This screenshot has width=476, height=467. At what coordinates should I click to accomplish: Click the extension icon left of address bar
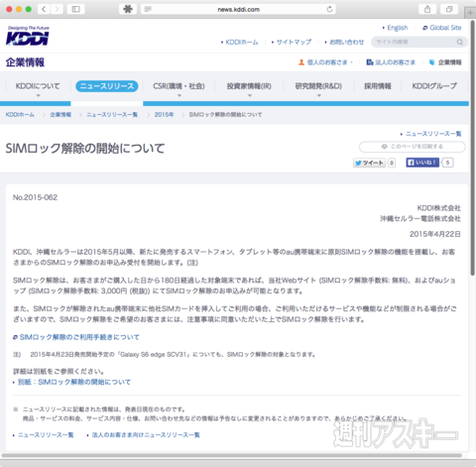(128, 9)
